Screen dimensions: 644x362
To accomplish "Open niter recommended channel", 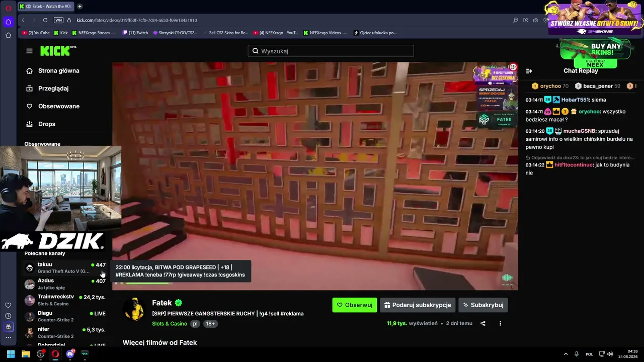I will click(65, 332).
